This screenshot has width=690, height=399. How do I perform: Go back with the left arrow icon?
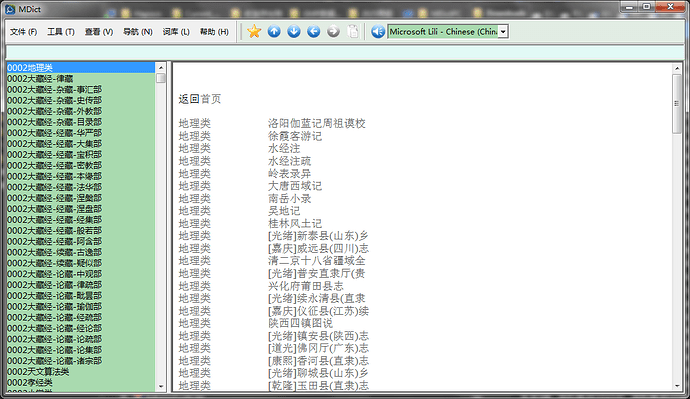pyautogui.click(x=313, y=31)
